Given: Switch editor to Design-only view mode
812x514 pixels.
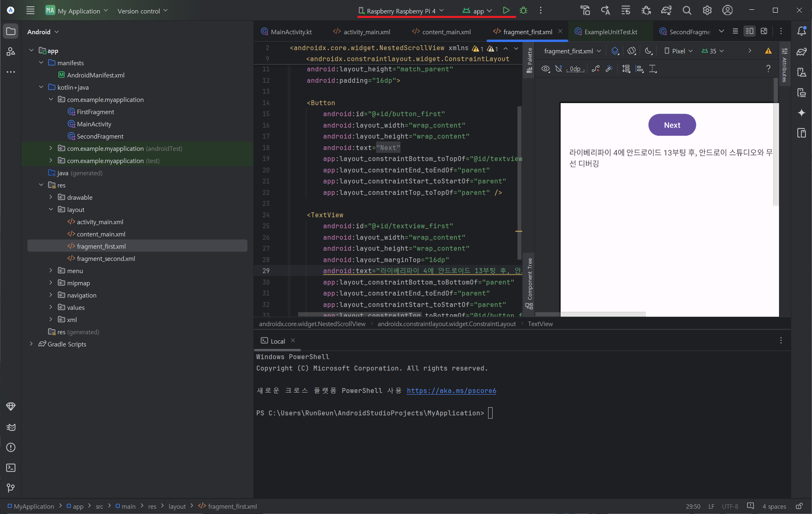Looking at the screenshot, I should click(764, 31).
